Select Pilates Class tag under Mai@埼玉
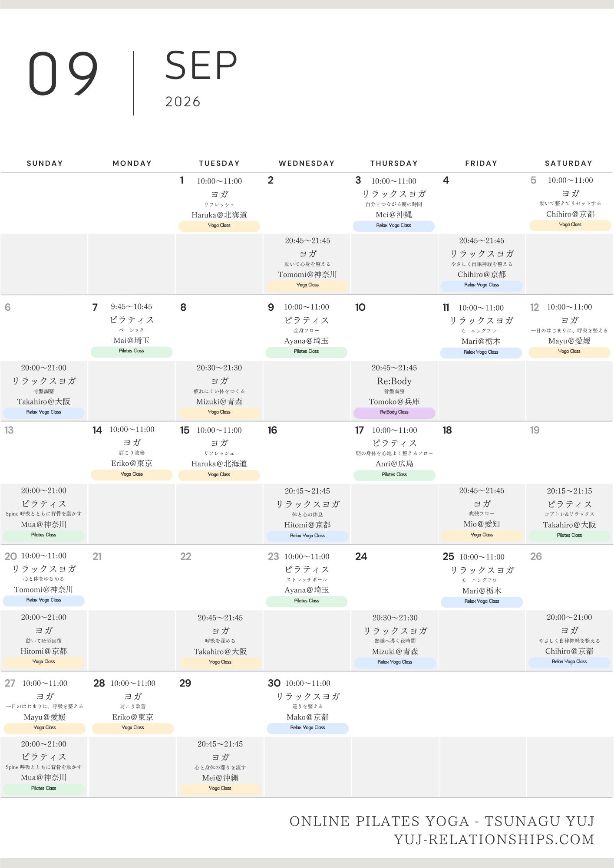Image resolution: width=614 pixels, height=868 pixels. [132, 351]
